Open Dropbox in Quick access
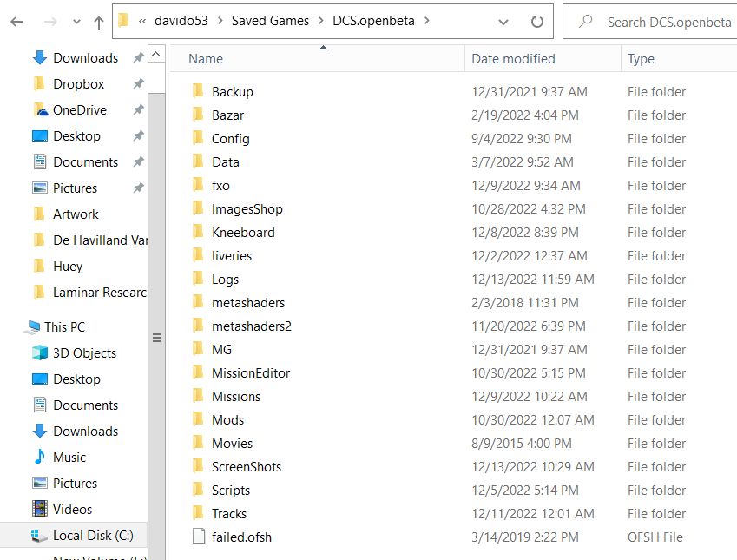Image resolution: width=737 pixels, height=560 pixels. tap(78, 83)
